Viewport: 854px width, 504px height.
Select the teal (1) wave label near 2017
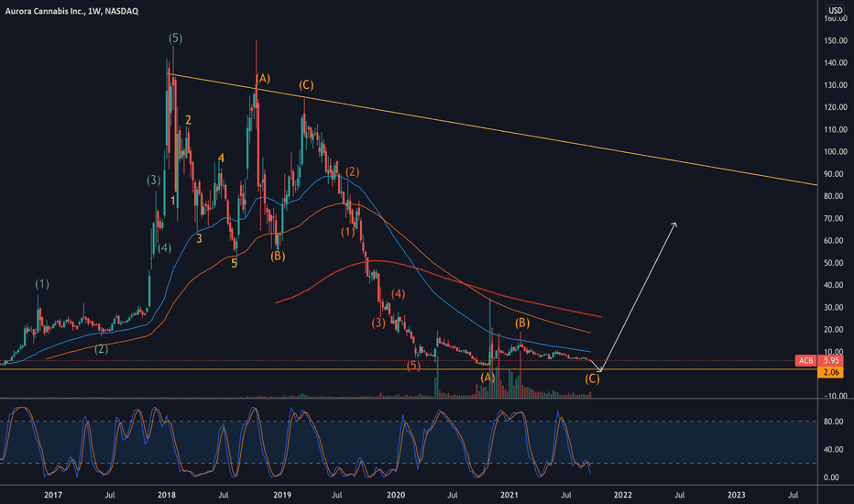(x=42, y=284)
